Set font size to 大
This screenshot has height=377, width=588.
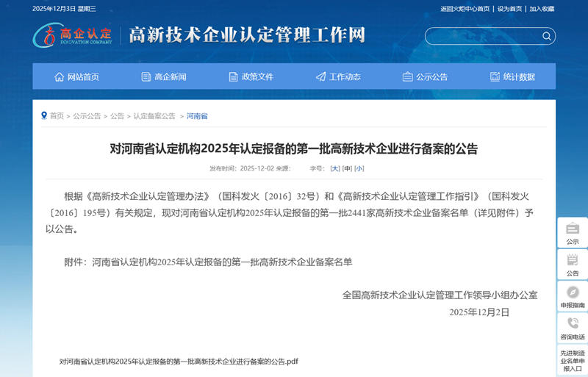[335, 168]
